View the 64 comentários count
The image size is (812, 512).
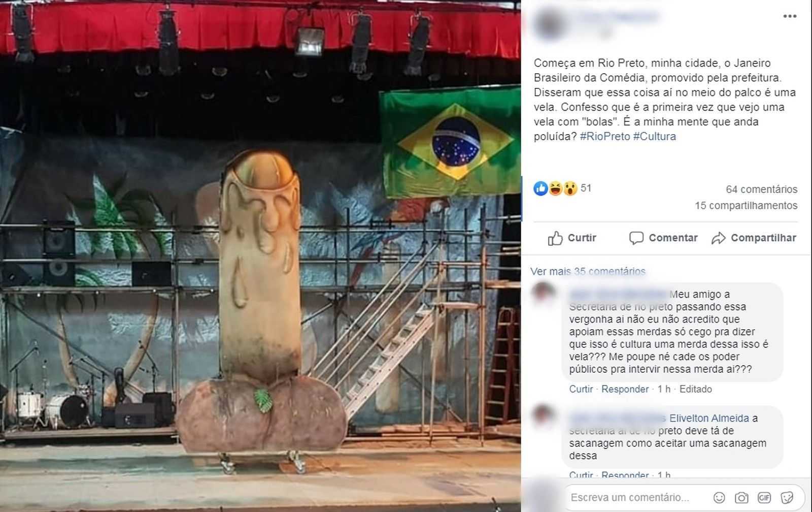pos(761,189)
